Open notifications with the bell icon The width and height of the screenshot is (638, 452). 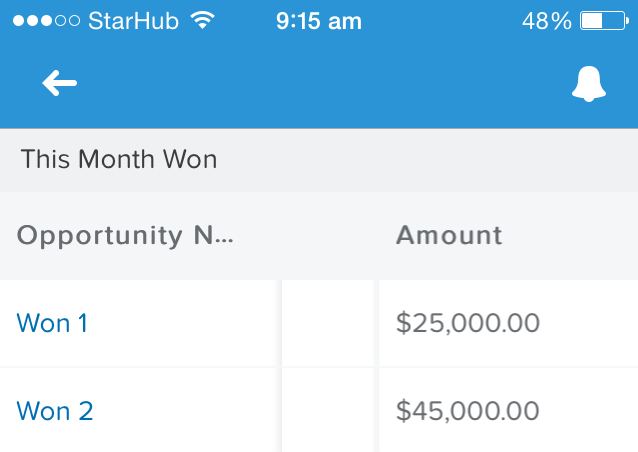589,85
